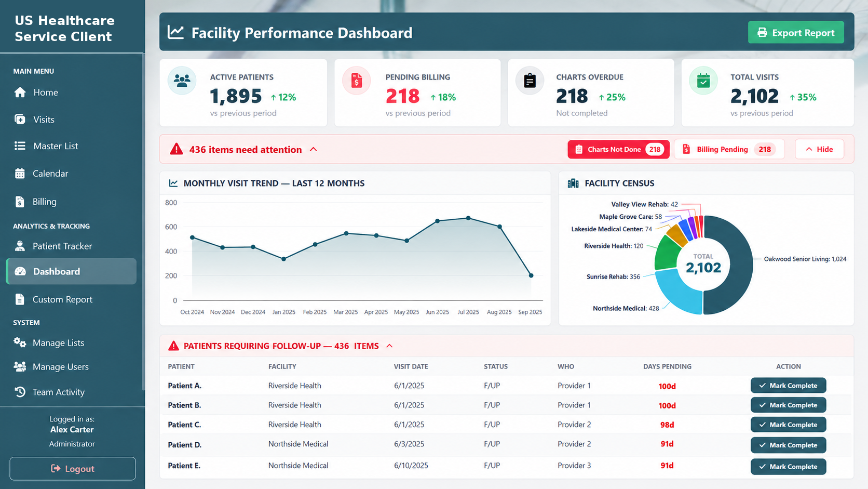Click the Jul 2025 data point on trend chart
This screenshot has width=868, height=489.
[468, 218]
